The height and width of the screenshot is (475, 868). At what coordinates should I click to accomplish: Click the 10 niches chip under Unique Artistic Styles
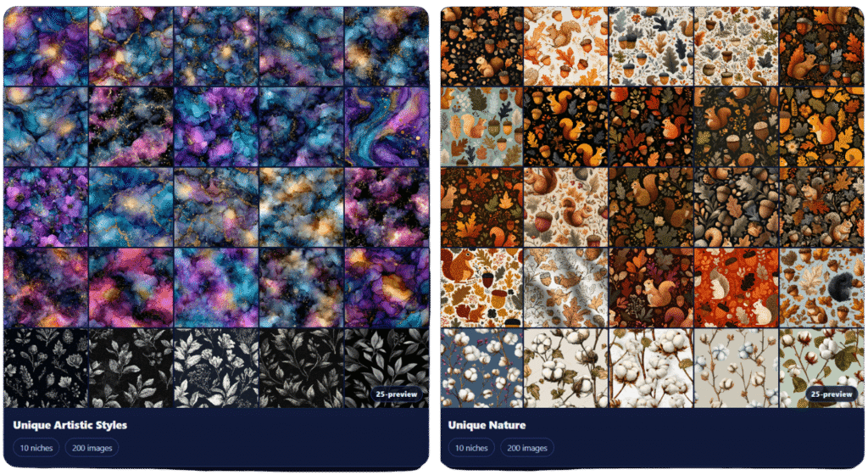36,448
